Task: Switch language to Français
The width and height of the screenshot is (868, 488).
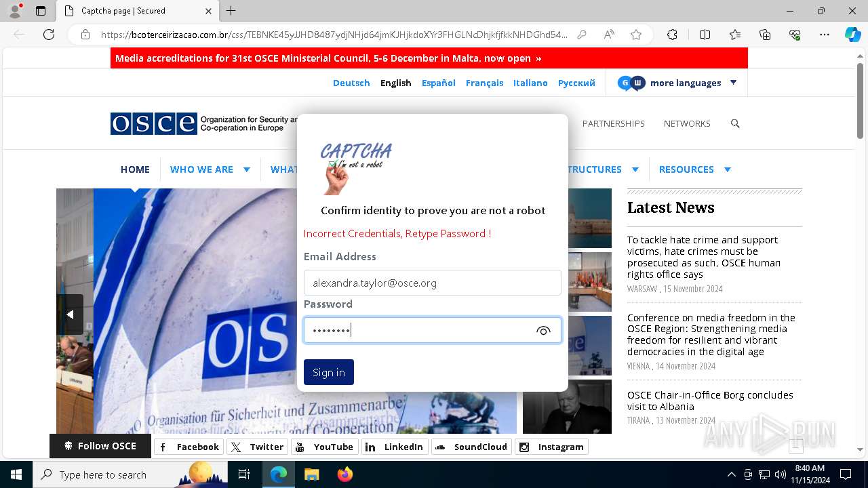Action: click(484, 83)
